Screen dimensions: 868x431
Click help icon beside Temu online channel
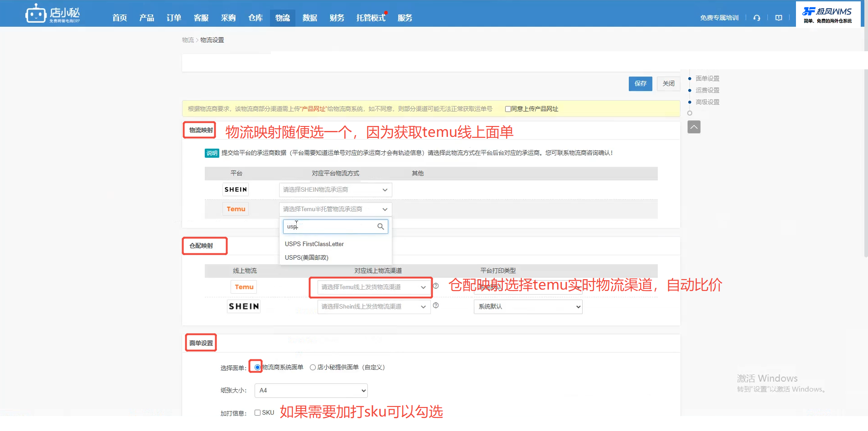pos(436,286)
